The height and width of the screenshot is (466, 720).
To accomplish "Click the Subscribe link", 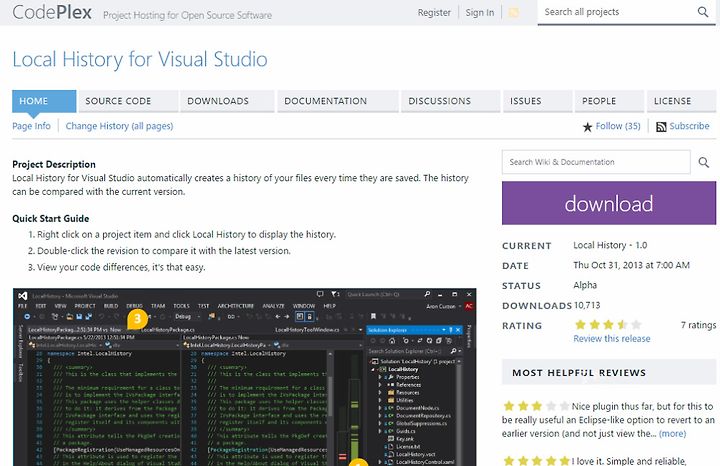I will [x=689, y=126].
